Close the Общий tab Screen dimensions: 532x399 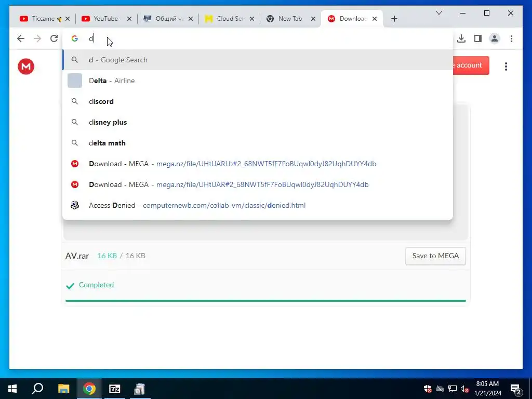[x=191, y=19]
